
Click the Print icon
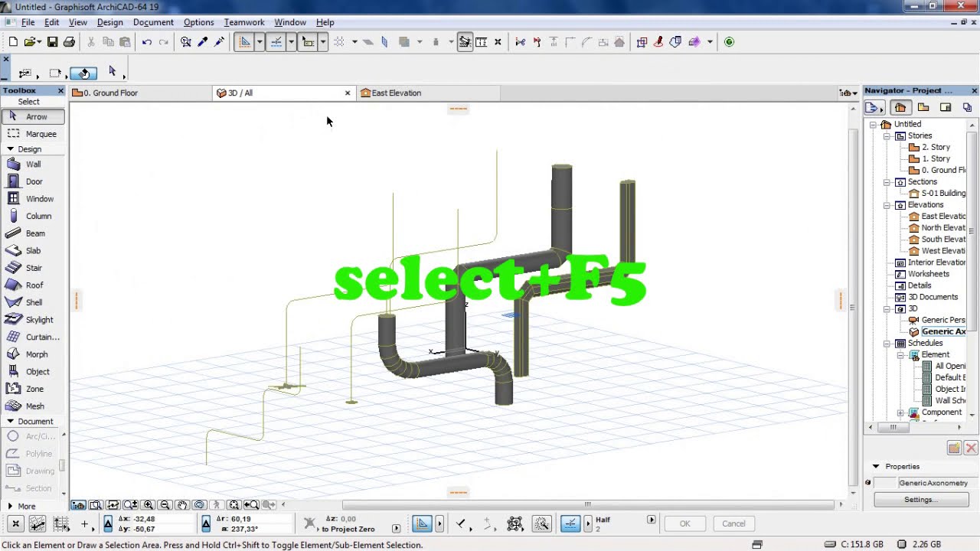(69, 42)
